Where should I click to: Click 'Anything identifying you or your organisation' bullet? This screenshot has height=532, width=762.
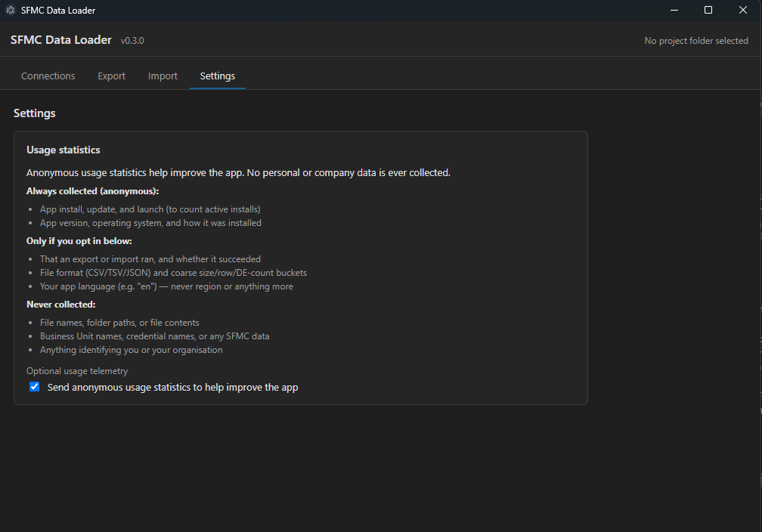coord(132,350)
